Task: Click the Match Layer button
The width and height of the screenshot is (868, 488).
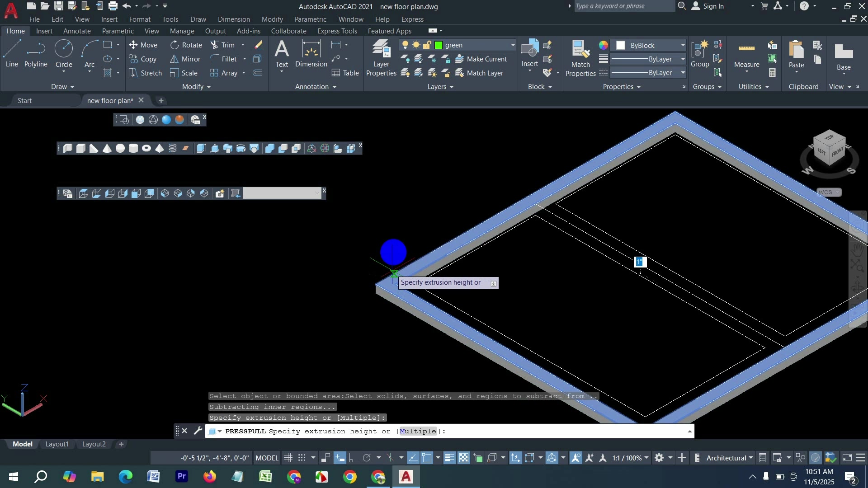Action: (480, 73)
